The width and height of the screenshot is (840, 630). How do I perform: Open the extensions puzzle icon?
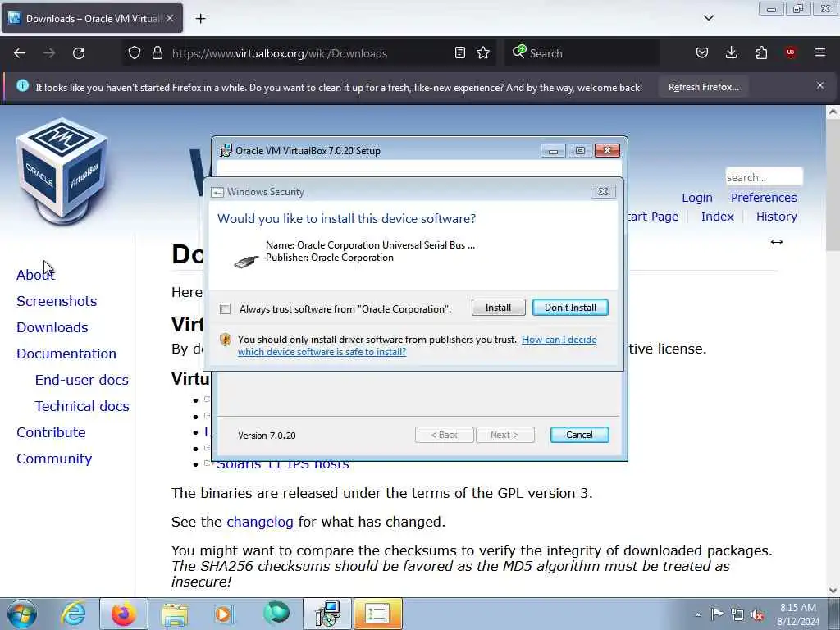click(x=761, y=52)
